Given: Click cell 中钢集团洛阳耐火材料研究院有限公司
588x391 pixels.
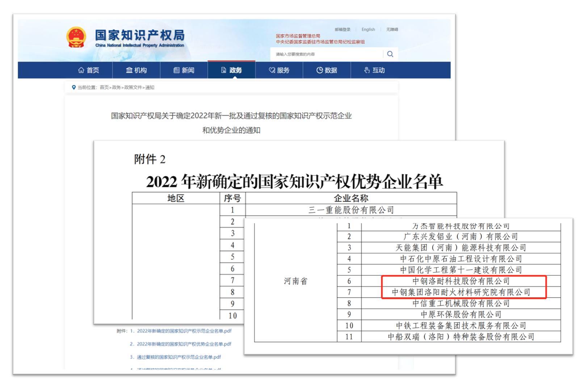Looking at the screenshot, I should click(461, 292).
